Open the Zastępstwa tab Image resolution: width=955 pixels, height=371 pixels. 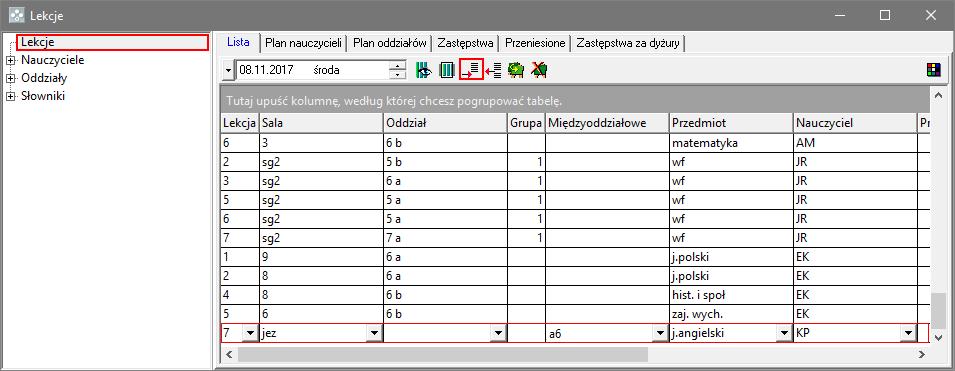[x=465, y=43]
